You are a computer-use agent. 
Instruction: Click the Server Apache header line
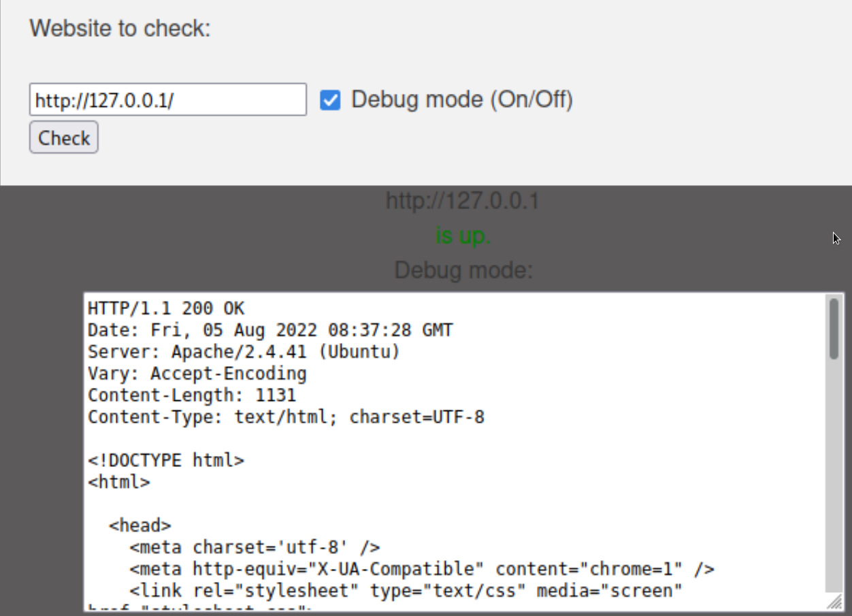[244, 352]
